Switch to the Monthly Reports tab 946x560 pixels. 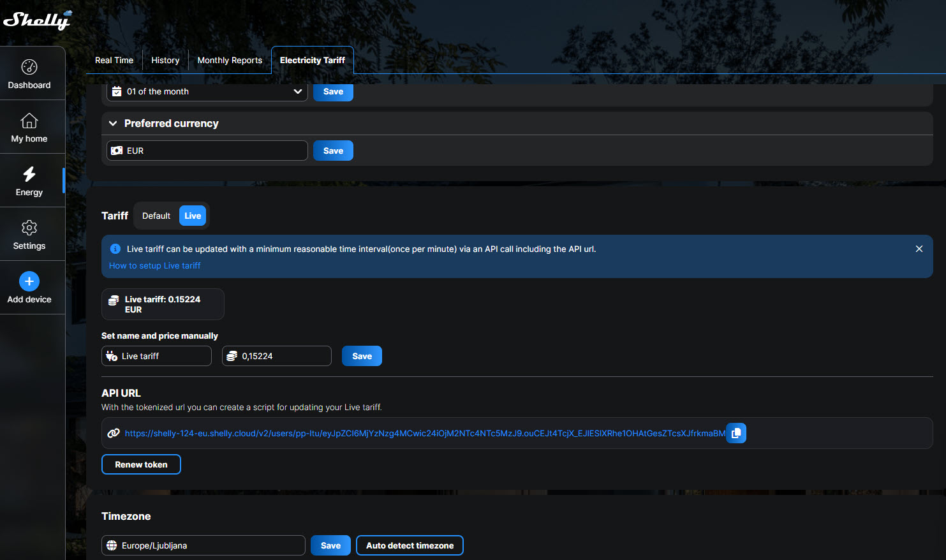[x=230, y=61]
